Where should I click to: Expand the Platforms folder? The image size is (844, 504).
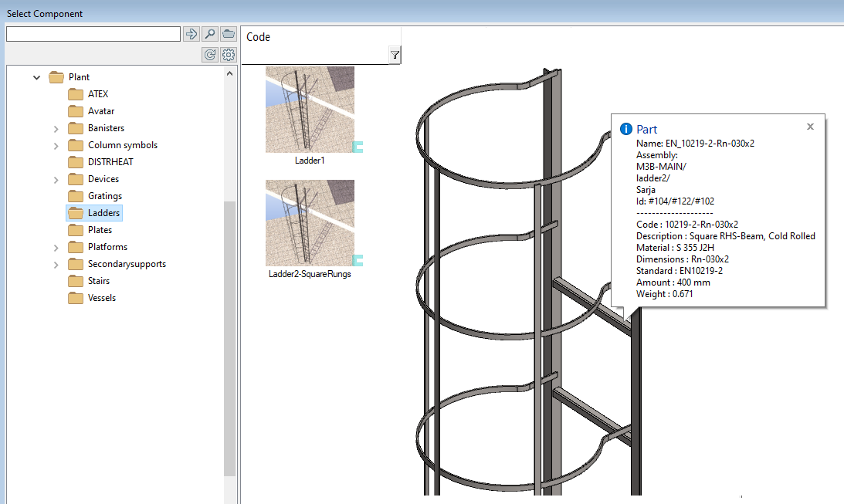coord(56,247)
